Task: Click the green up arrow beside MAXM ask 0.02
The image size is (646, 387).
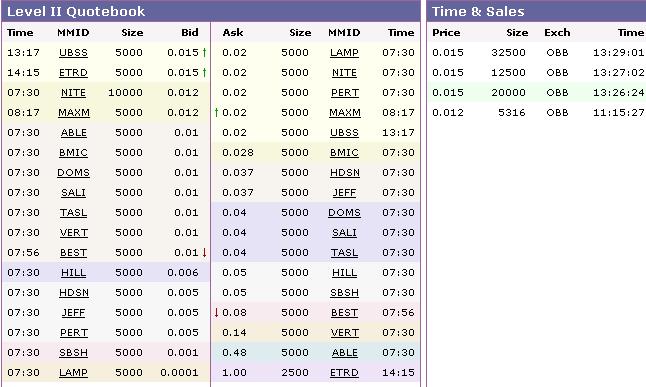Action: pyautogui.click(x=216, y=113)
